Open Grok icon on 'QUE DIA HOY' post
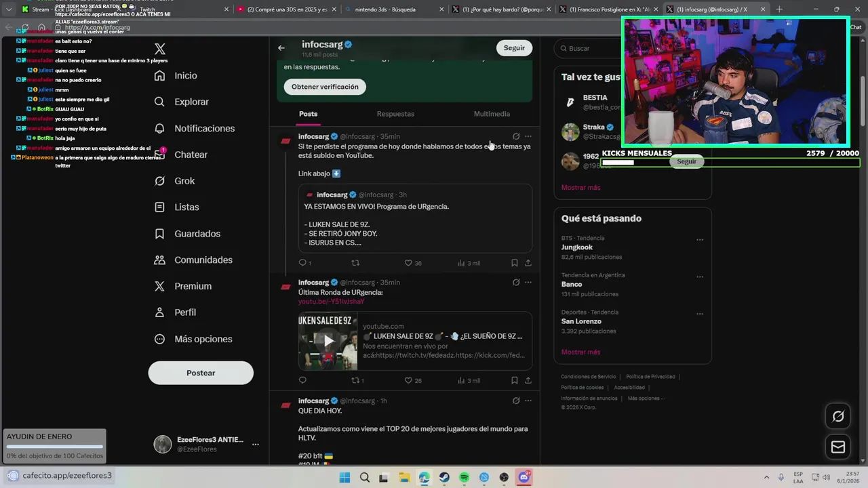This screenshot has width=868, height=488. [x=516, y=401]
